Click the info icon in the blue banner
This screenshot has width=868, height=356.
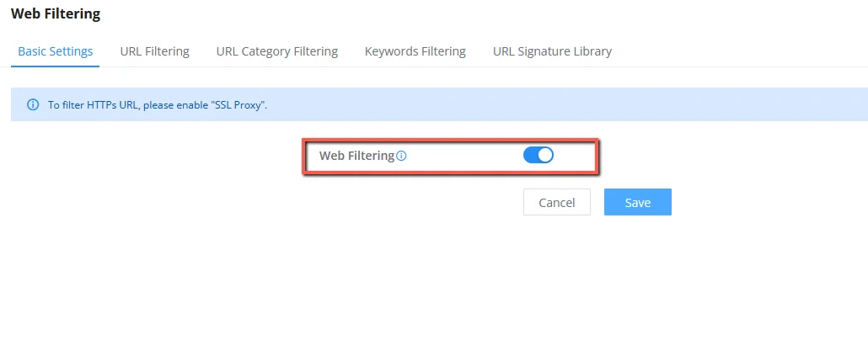click(33, 104)
